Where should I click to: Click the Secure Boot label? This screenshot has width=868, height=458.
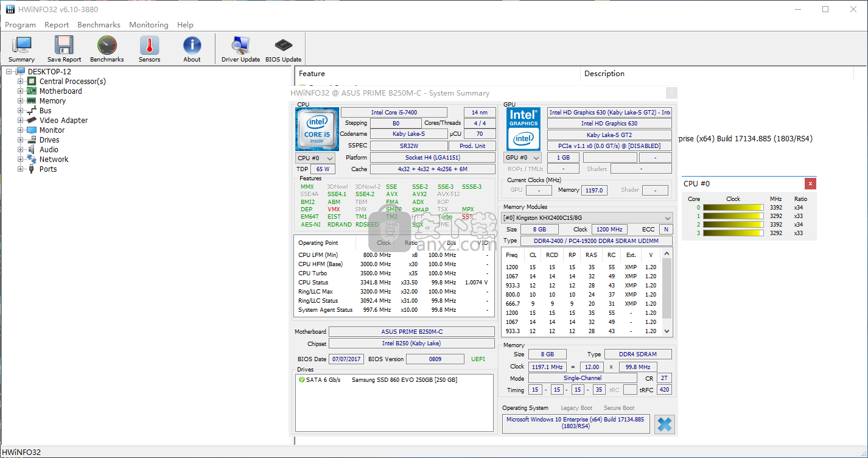619,408
